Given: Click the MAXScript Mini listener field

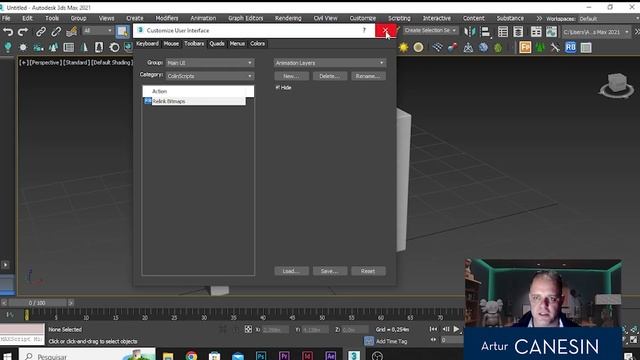Looking at the screenshot, I should 22,339.
